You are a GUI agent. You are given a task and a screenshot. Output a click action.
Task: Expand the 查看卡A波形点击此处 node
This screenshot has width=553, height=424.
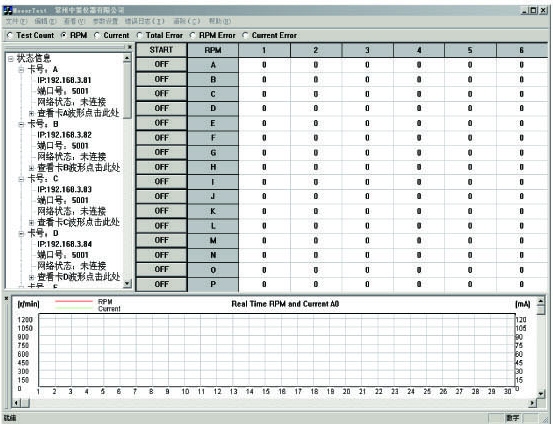pos(31,113)
